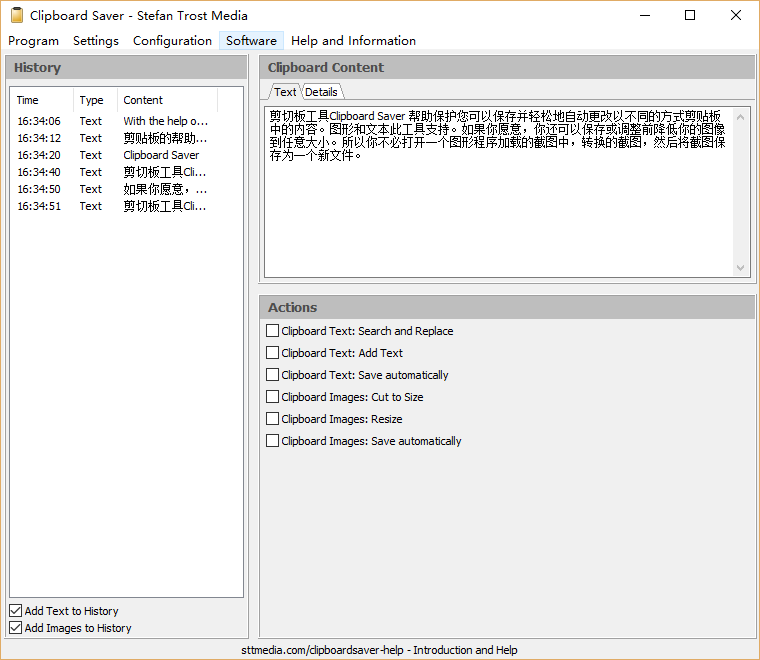Open Help and Information menu
760x660 pixels.
[353, 41]
